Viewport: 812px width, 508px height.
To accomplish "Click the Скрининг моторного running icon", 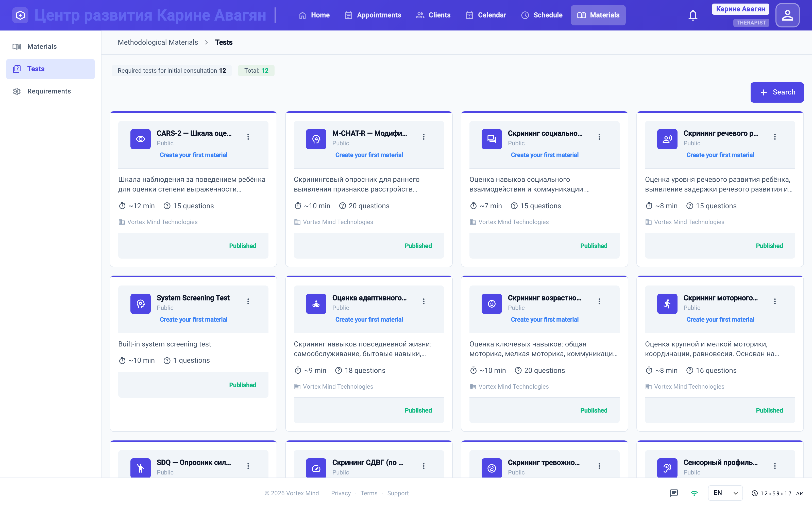I will 667,304.
